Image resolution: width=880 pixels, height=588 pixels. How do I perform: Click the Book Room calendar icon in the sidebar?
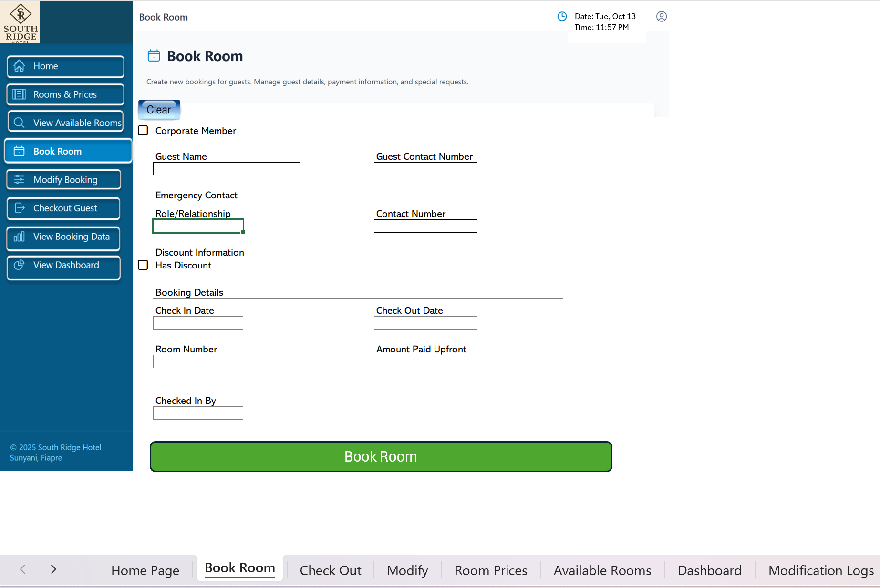point(19,151)
